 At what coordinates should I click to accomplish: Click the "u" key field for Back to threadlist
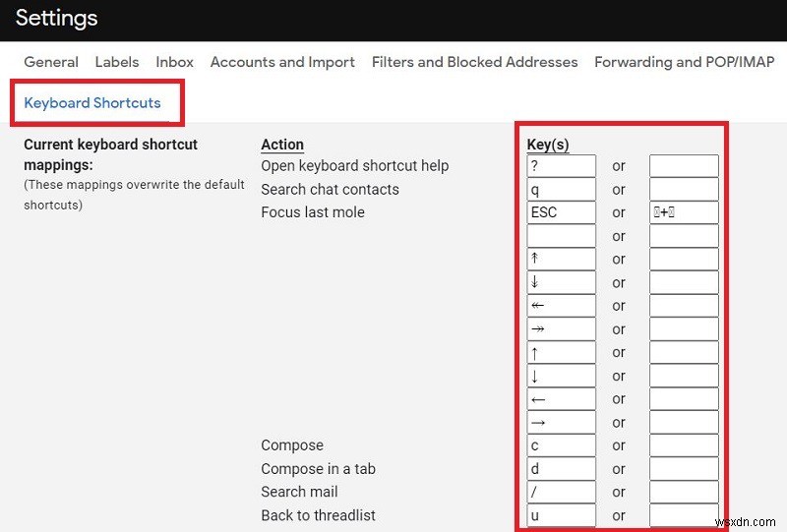click(562, 515)
